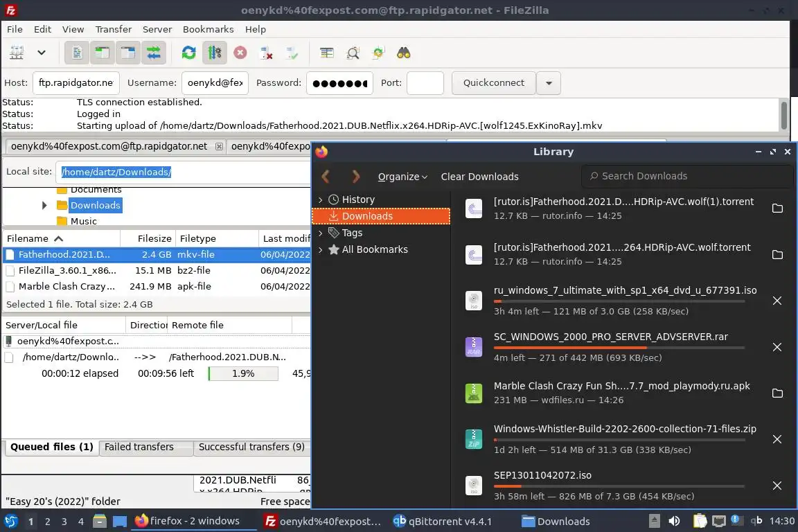The image size is (798, 532).
Task: Refresh file and folder lists
Action: [x=189, y=53]
